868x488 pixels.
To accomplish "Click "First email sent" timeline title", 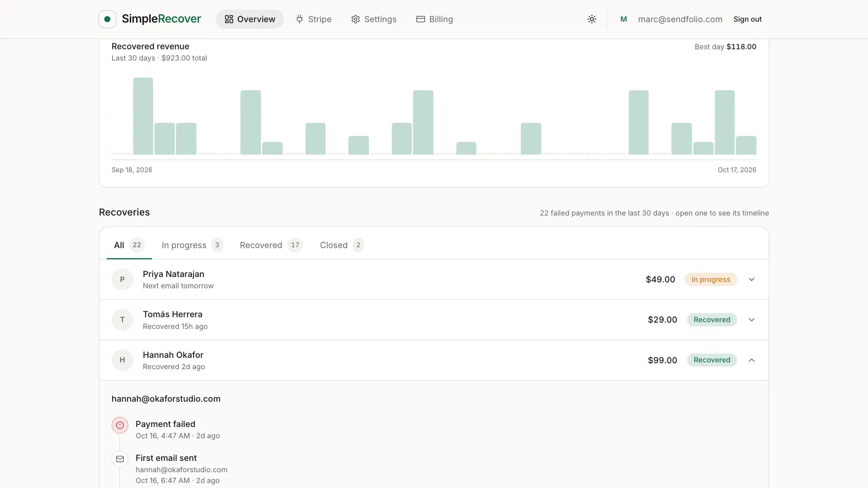I will point(166,458).
